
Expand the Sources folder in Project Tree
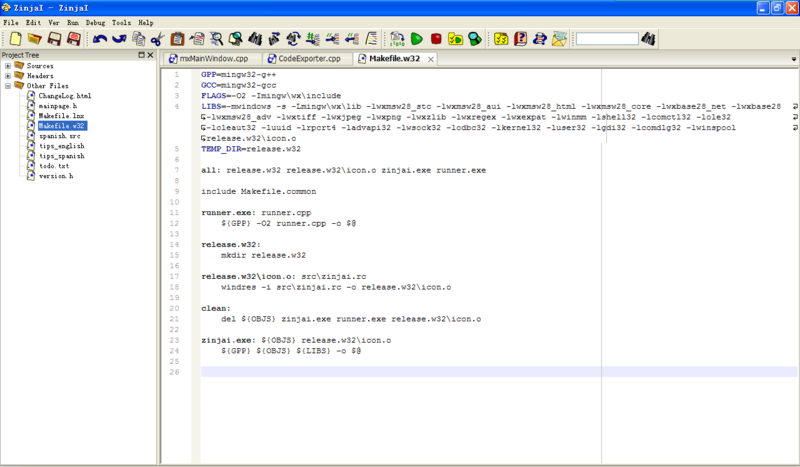tap(8, 66)
